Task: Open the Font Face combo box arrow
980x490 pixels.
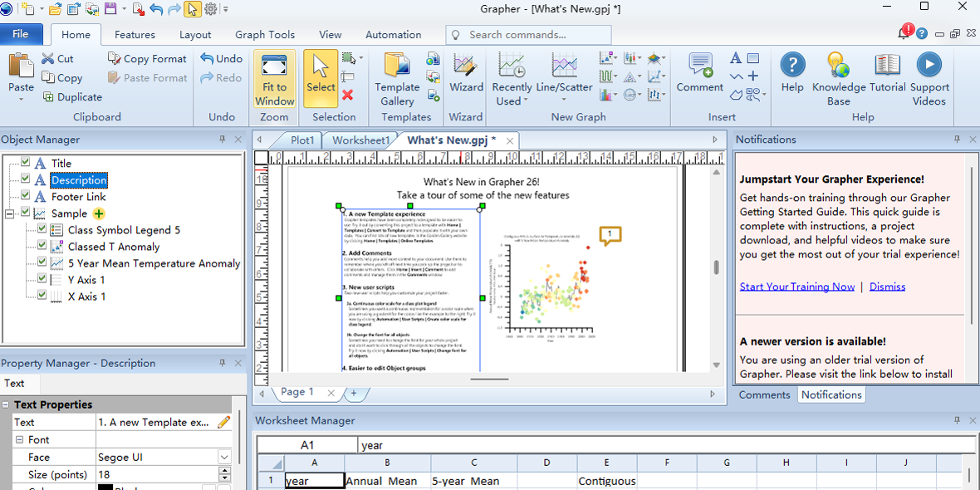Action: (x=223, y=457)
